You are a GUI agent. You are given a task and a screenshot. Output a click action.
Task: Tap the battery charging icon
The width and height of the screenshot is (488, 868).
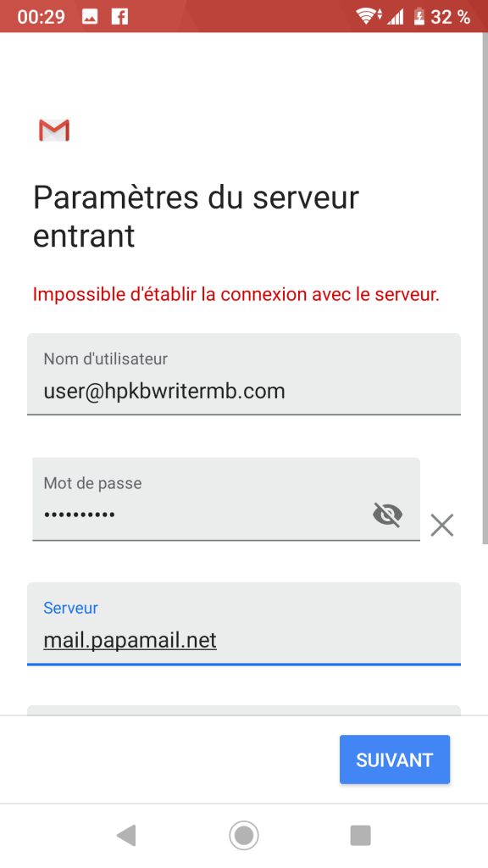coord(419,17)
